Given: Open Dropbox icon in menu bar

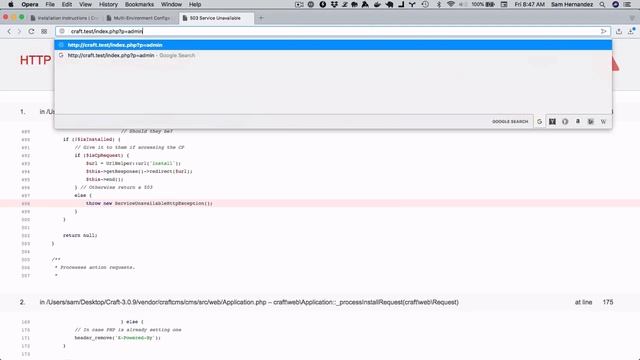Looking at the screenshot, I should pyautogui.click(x=334, y=4).
